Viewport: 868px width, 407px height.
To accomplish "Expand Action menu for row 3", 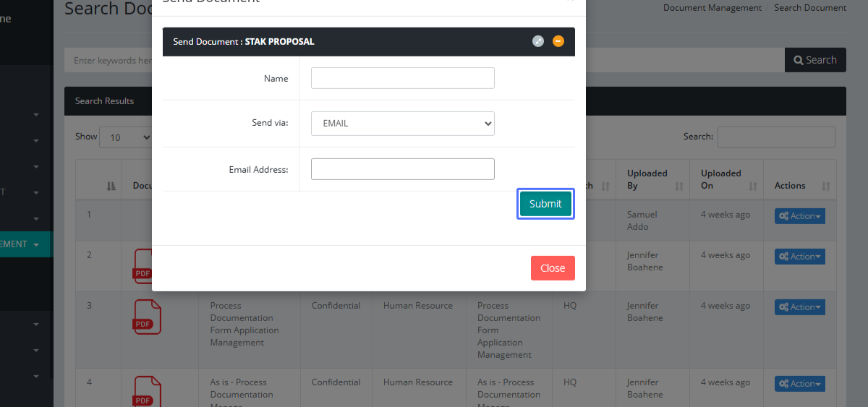I will click(x=799, y=307).
